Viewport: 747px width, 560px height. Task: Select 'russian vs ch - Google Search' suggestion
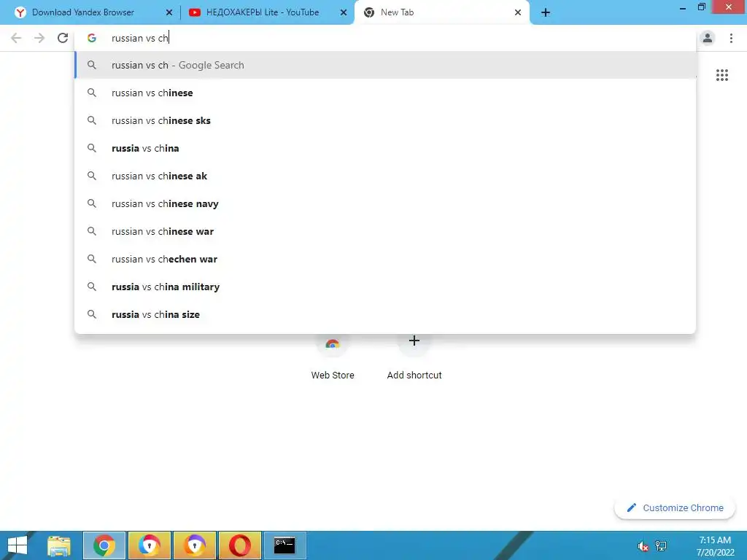(385, 65)
